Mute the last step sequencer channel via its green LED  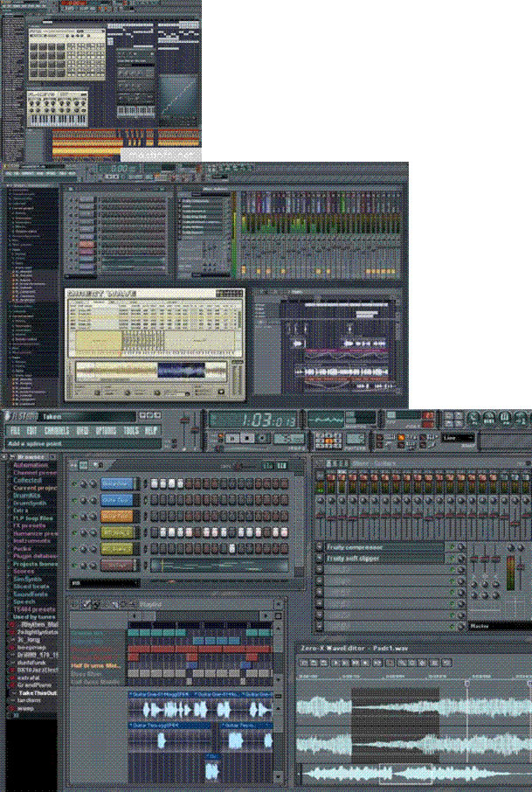(75, 566)
